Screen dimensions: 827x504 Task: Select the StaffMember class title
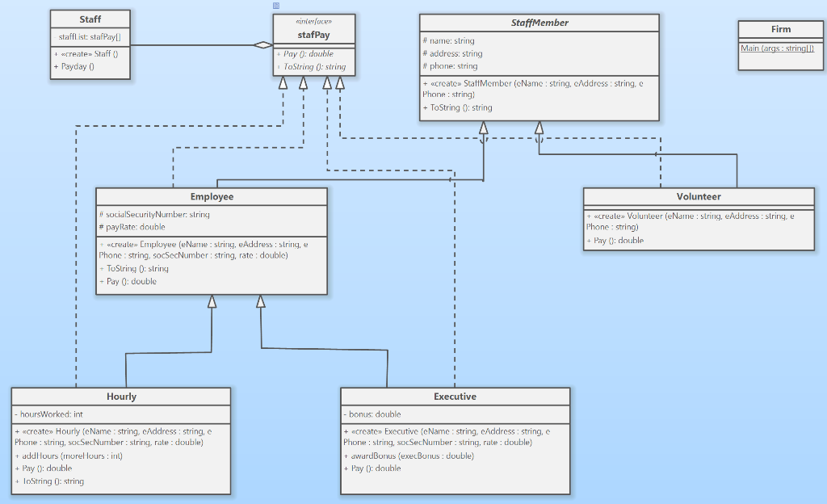[538, 23]
